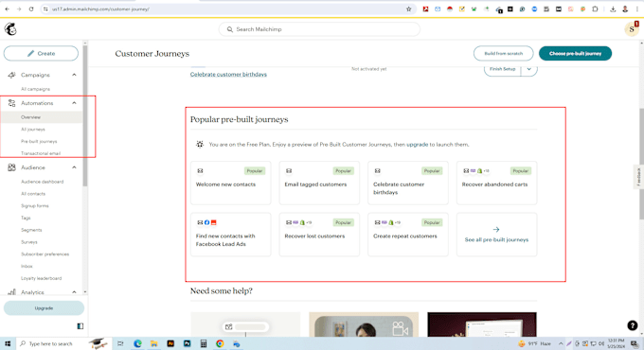Click the upgrade link in Free Plan notice
The image size is (644, 350).
(x=417, y=145)
